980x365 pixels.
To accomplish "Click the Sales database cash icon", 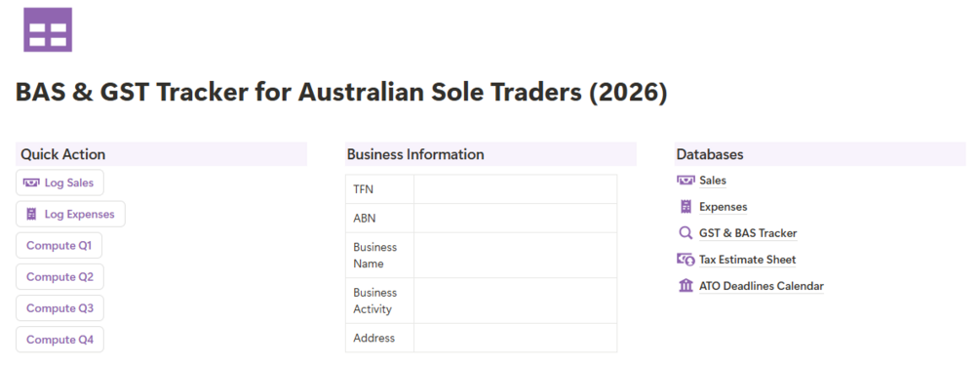I will tap(686, 180).
